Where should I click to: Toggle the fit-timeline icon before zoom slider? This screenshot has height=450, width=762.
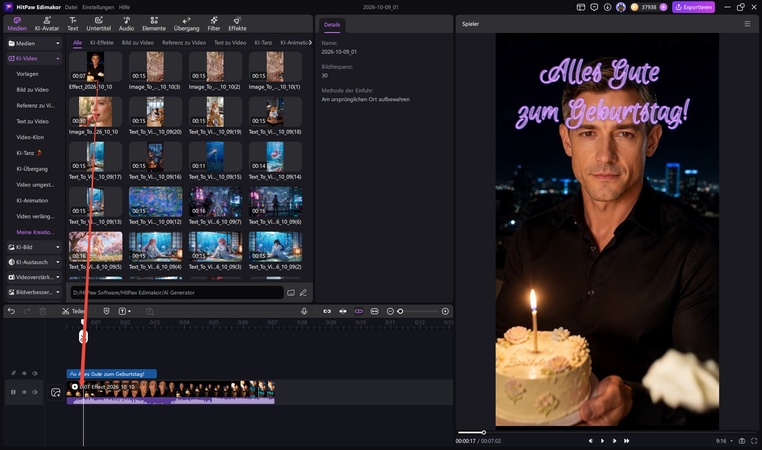pos(374,311)
